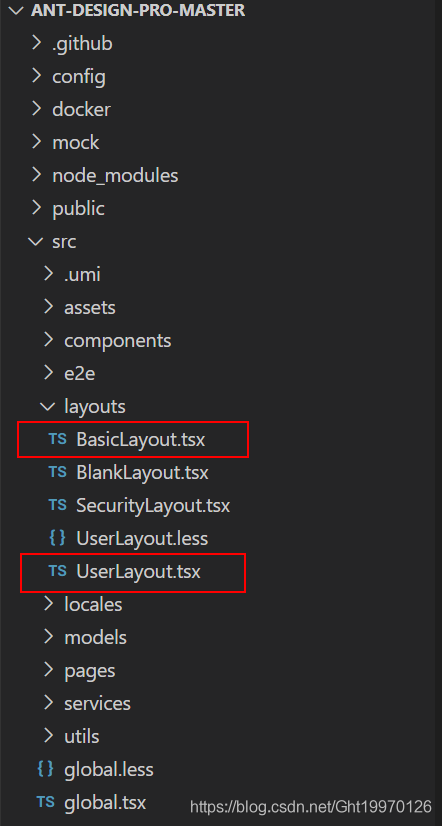Collapse the ANT-DESIGN-PRO-MASTER root chevron
This screenshot has height=826, width=442.
click(17, 10)
